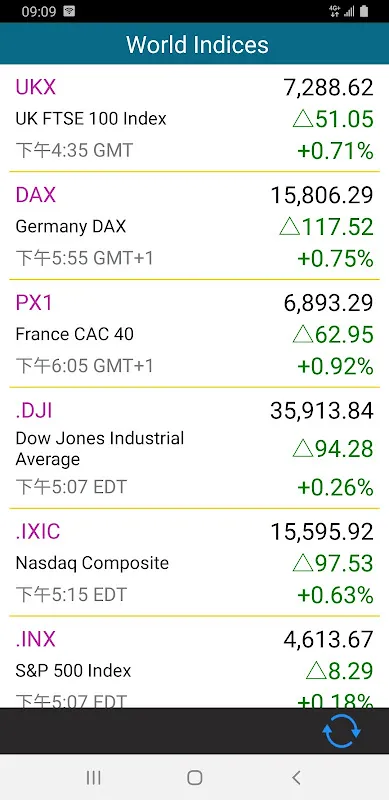Tap Dow Jones Industrial Average name

click(x=100, y=448)
